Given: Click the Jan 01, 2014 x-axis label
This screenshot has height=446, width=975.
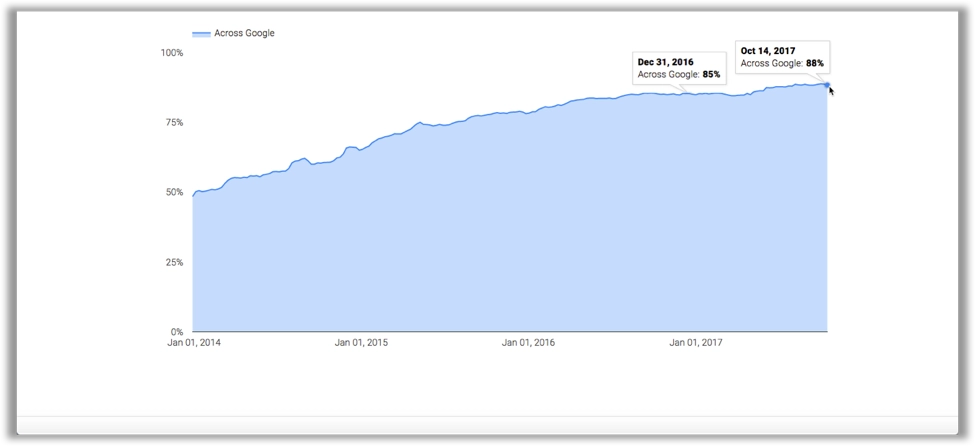Looking at the screenshot, I should click(193, 343).
